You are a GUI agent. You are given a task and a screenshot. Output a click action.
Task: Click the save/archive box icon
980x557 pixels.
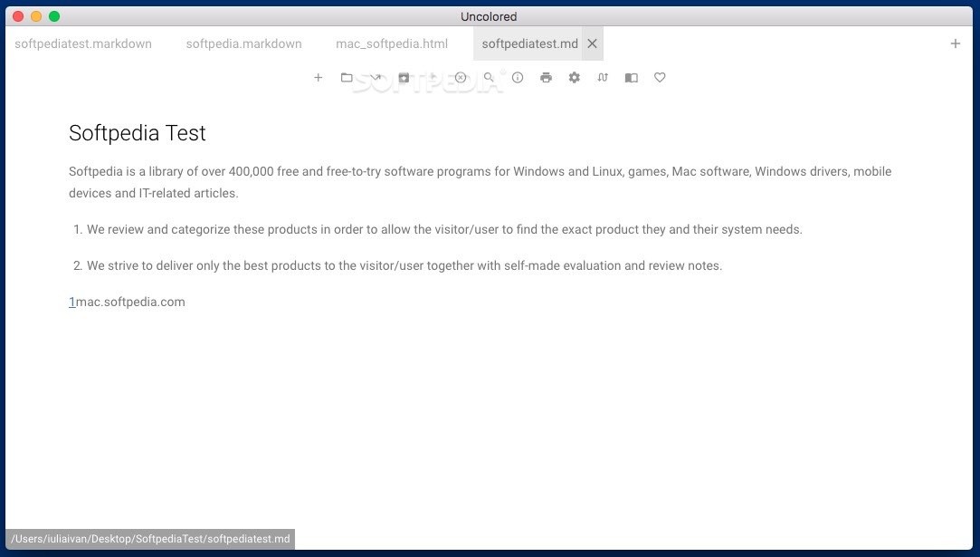pos(404,78)
